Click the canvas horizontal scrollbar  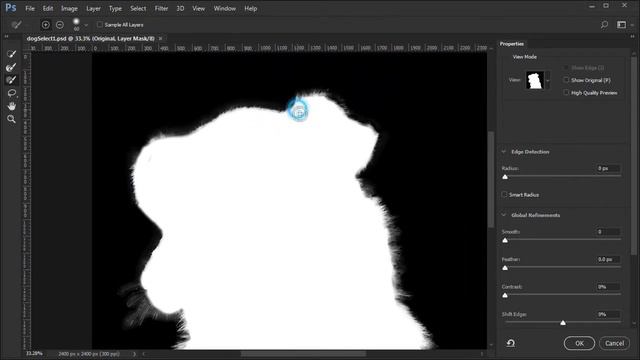tap(303, 354)
